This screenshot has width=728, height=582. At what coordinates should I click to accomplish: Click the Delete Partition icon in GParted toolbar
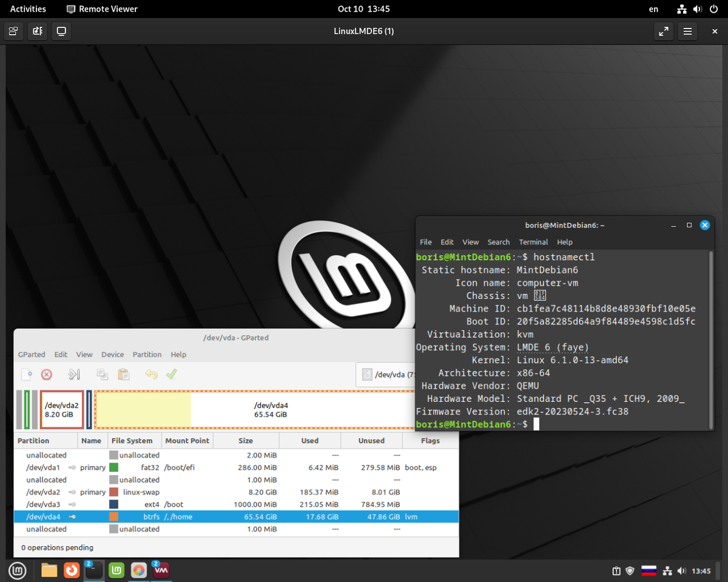[47, 374]
